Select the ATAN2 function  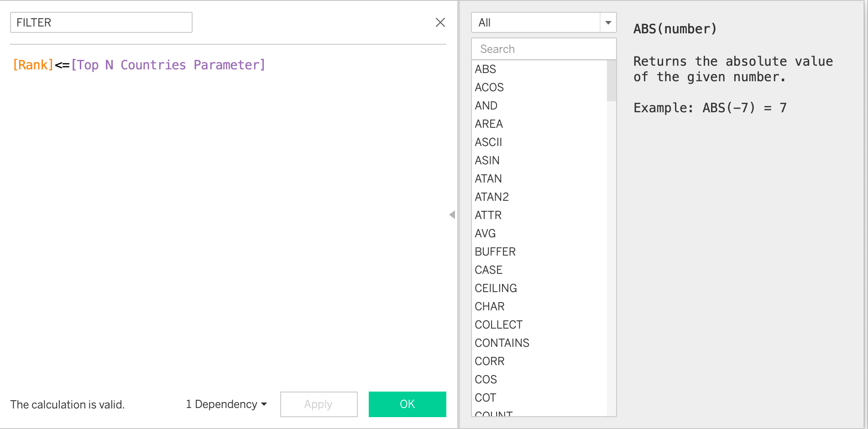[492, 197]
